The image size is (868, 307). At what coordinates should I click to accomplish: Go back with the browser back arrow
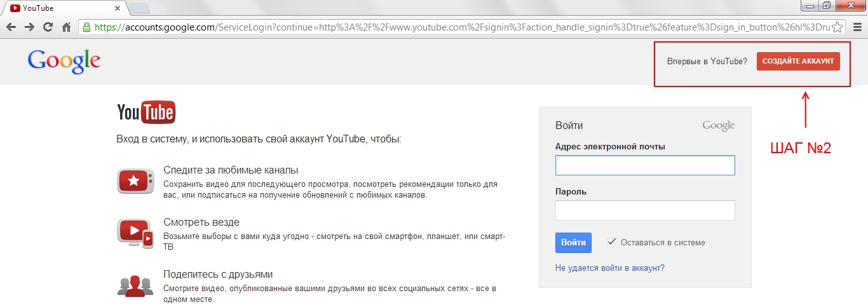11,27
